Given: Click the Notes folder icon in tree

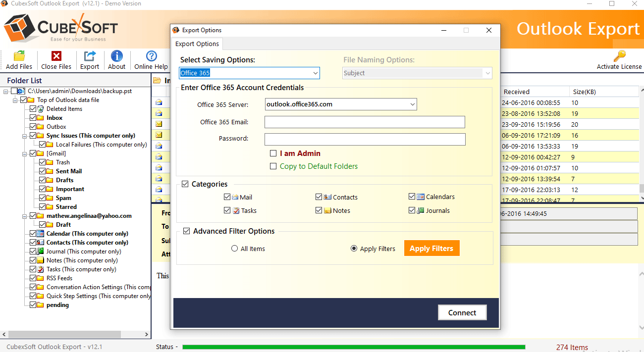Looking at the screenshot, I should point(41,260).
